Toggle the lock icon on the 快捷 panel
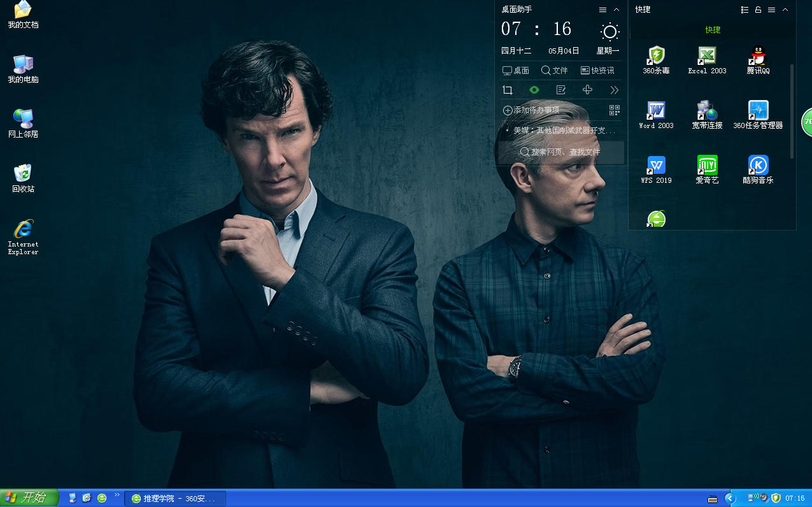Viewport: 812px width, 507px height. [x=758, y=10]
